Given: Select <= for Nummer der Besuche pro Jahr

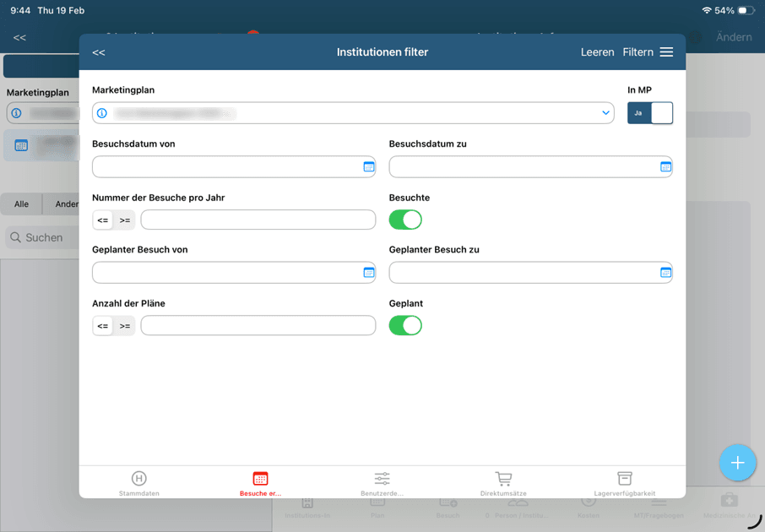Looking at the screenshot, I should point(103,220).
